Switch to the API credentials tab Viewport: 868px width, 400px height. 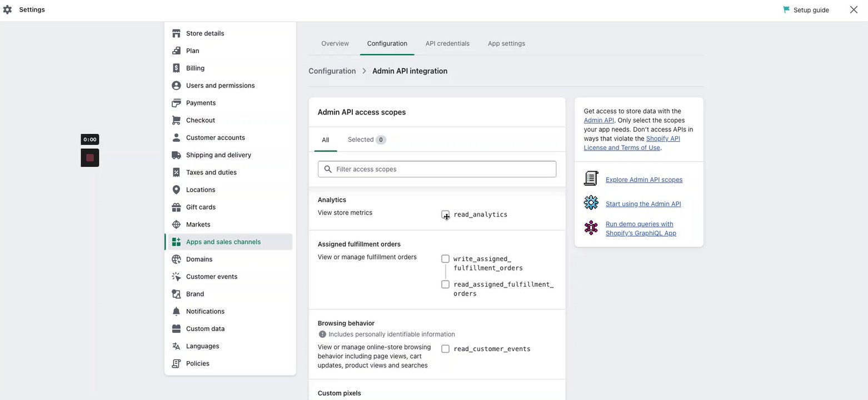(447, 43)
